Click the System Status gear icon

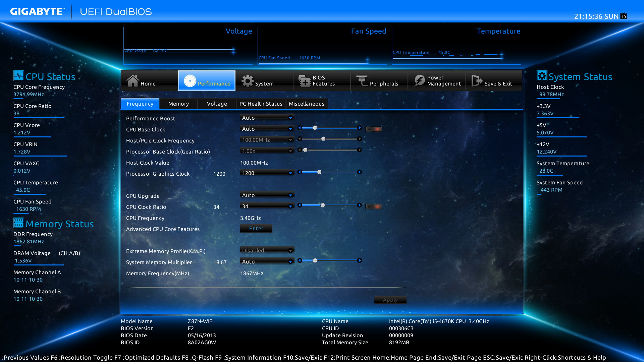click(542, 76)
